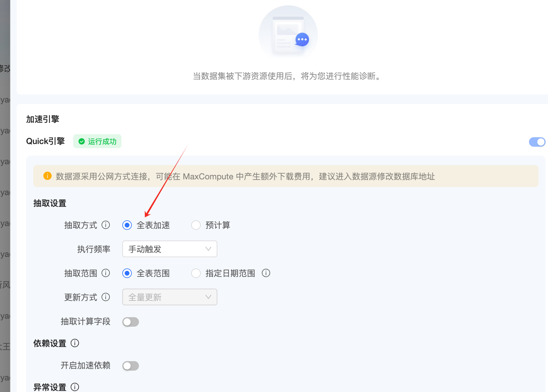
Task: Select the 全表加速 radio option
Action: pyautogui.click(x=127, y=225)
